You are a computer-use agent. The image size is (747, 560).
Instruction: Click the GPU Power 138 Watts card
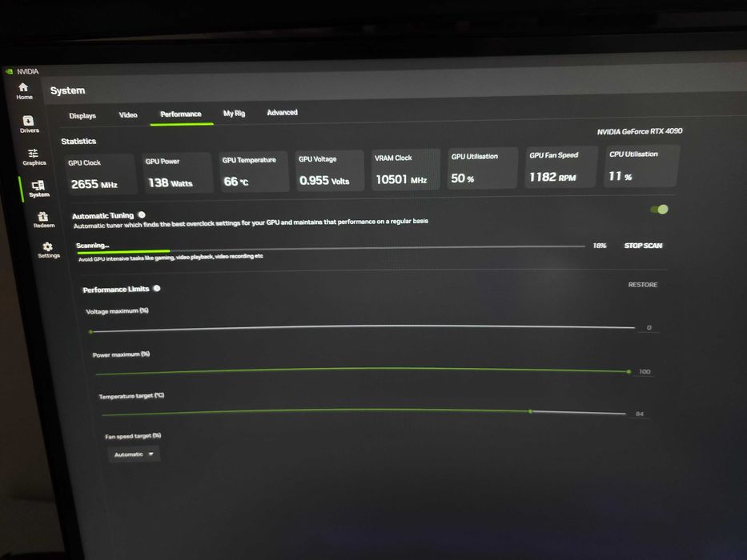tap(177, 173)
